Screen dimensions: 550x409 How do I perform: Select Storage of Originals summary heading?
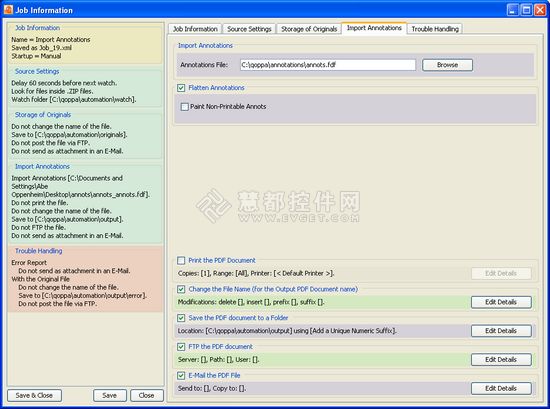click(x=43, y=115)
